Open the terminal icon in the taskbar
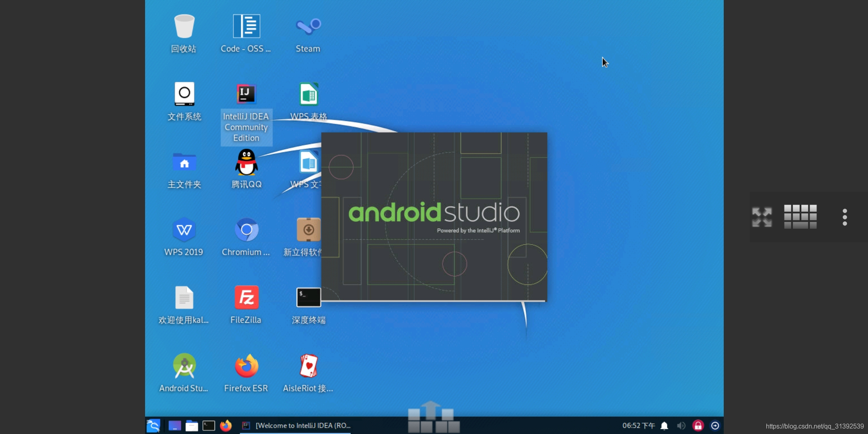This screenshot has width=868, height=434. pos(209,426)
